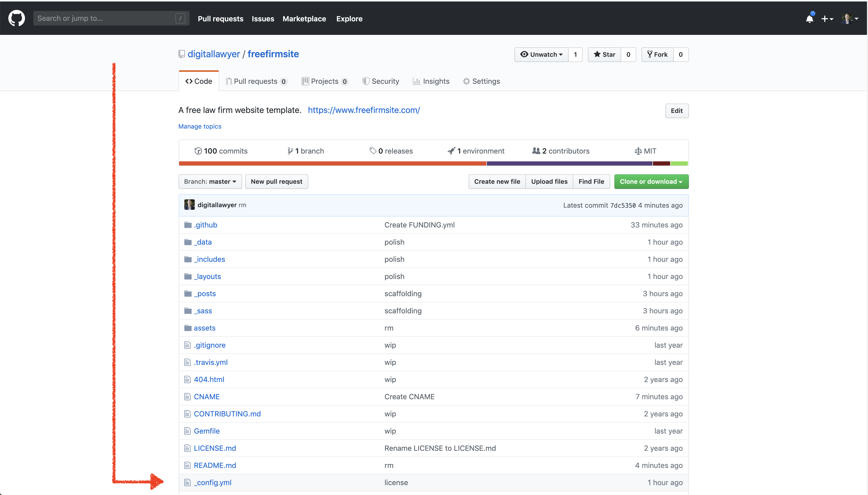The width and height of the screenshot is (868, 495).
Task: Click the commits history clock icon
Action: [198, 151]
